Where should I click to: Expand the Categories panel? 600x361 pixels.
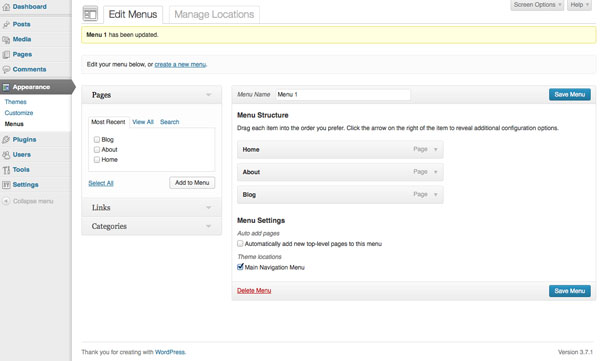[152, 226]
